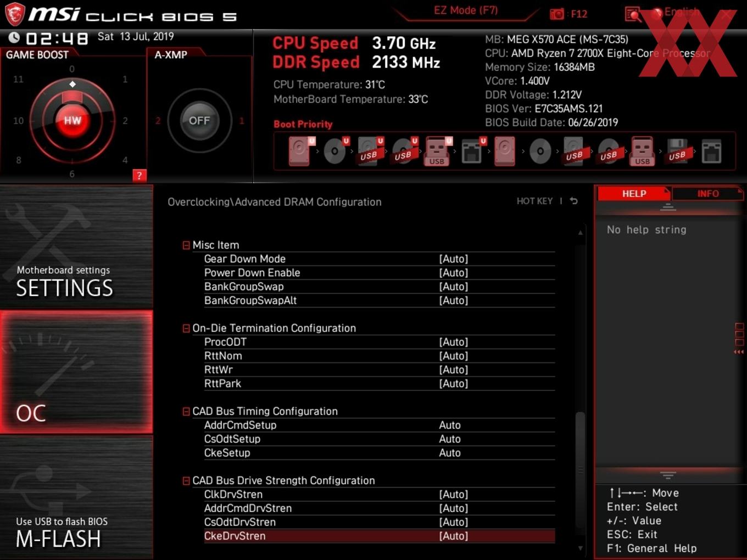Screen dimensions: 747x560
Task: Click the help panel top grip handle
Action: pos(668,207)
